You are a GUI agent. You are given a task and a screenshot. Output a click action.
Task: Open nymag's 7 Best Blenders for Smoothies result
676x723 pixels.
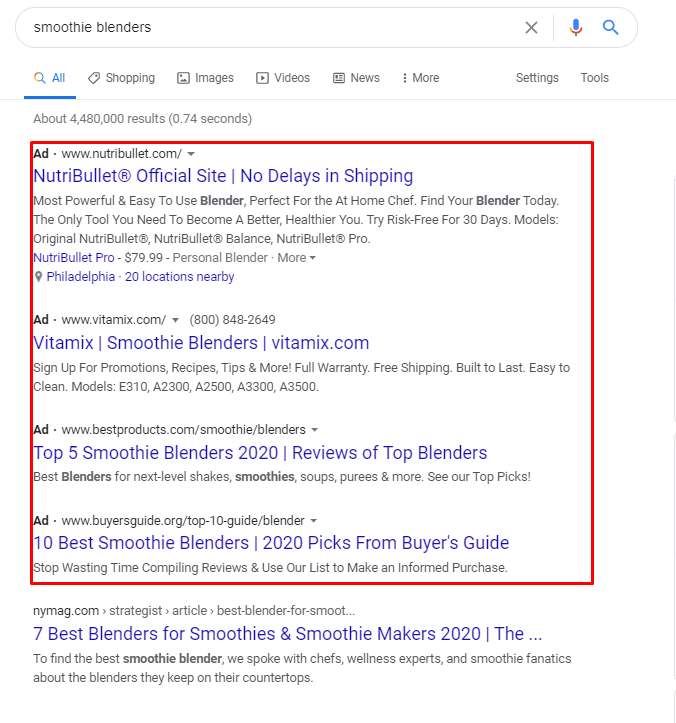[288, 634]
